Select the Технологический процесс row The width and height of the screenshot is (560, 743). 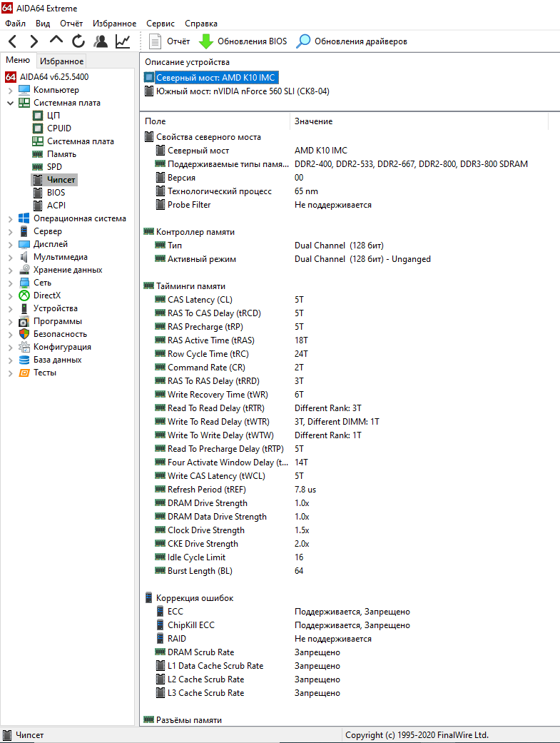point(350,191)
